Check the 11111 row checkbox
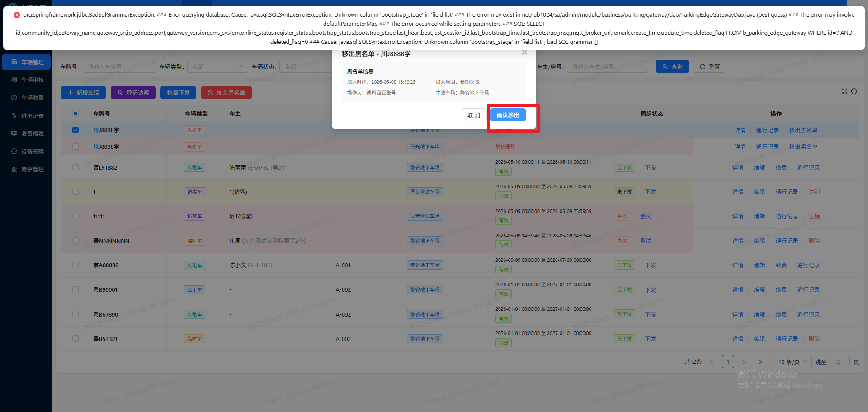The height and width of the screenshot is (412, 868). coord(75,216)
